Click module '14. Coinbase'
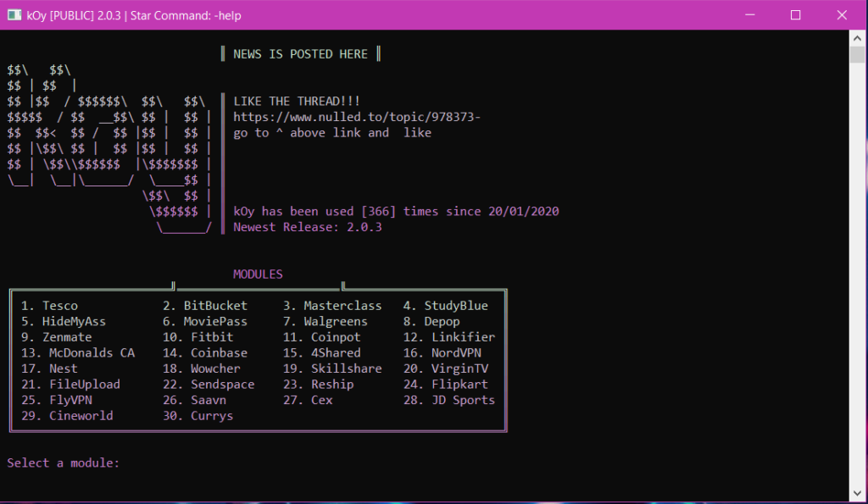868x504 pixels. pyautogui.click(x=205, y=353)
